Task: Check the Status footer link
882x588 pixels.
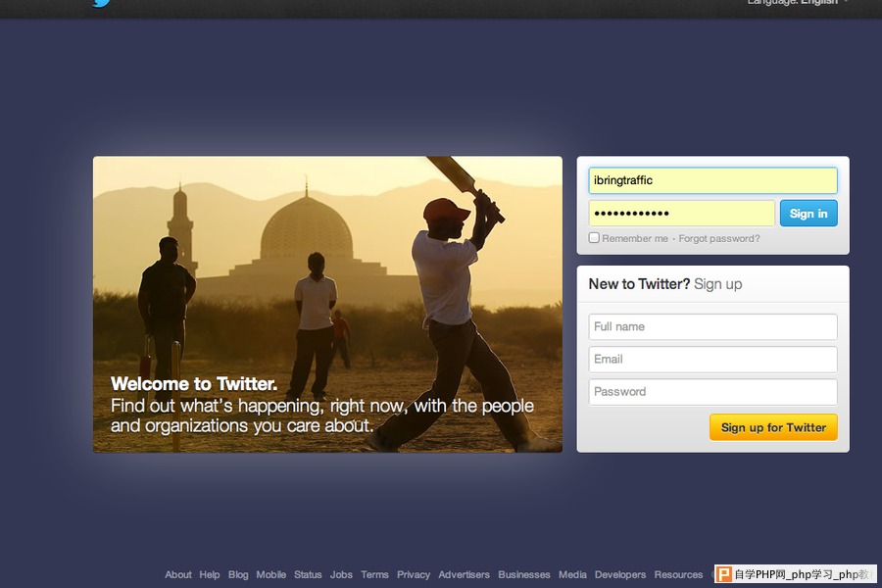Action: [x=308, y=574]
